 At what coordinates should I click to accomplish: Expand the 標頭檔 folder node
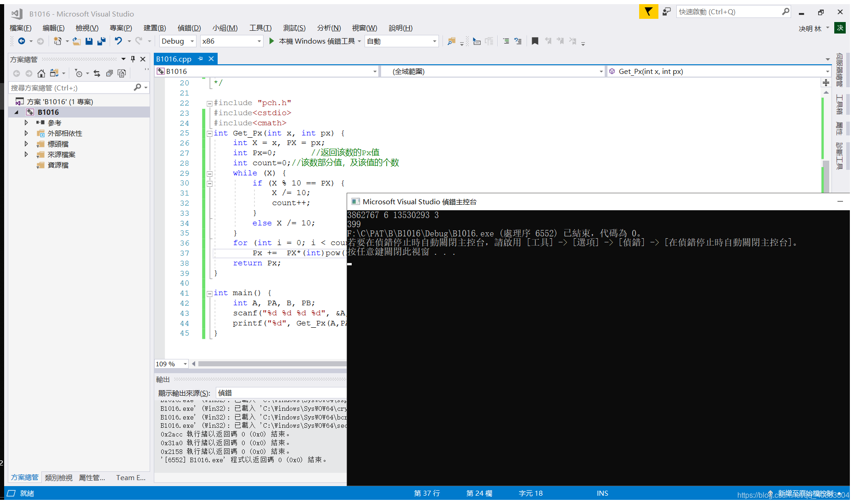click(x=26, y=144)
